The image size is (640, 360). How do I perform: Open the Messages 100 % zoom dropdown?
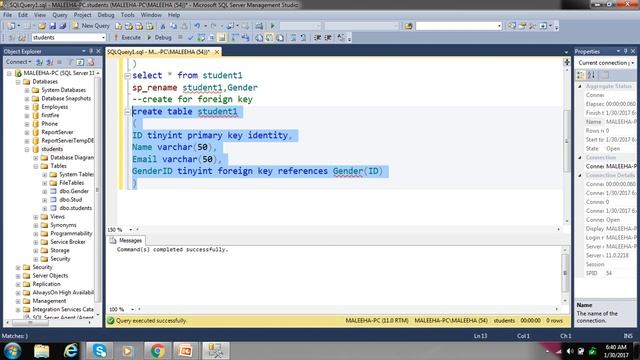pos(132,309)
